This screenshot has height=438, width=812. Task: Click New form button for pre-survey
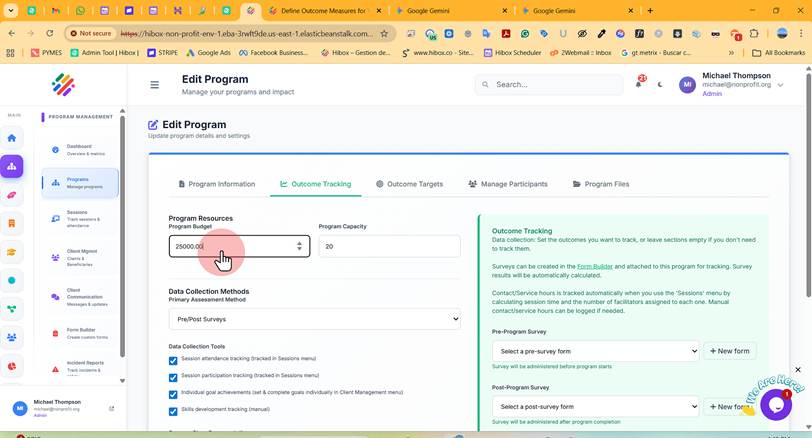tap(729, 351)
